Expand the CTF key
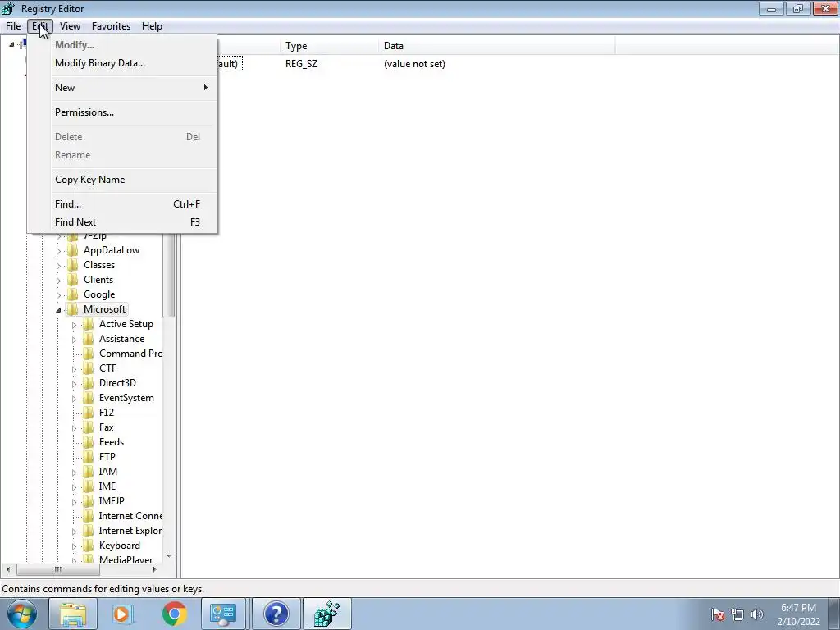Screen dimensions: 840x630 click(74, 368)
